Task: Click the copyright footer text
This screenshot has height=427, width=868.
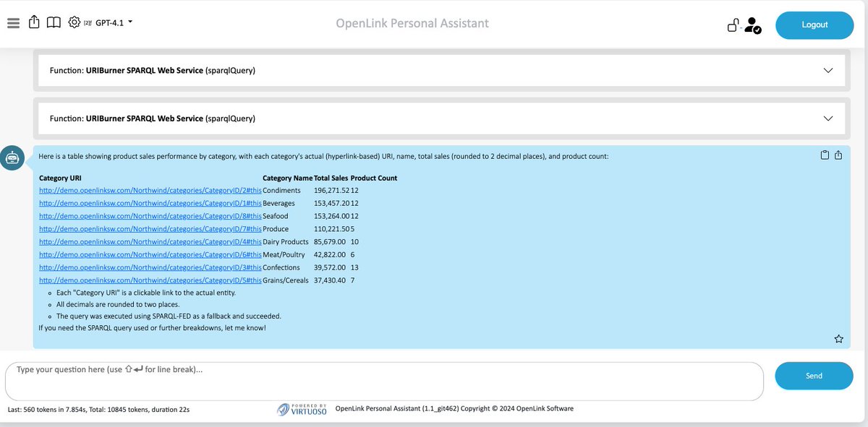Action: pyautogui.click(x=454, y=409)
